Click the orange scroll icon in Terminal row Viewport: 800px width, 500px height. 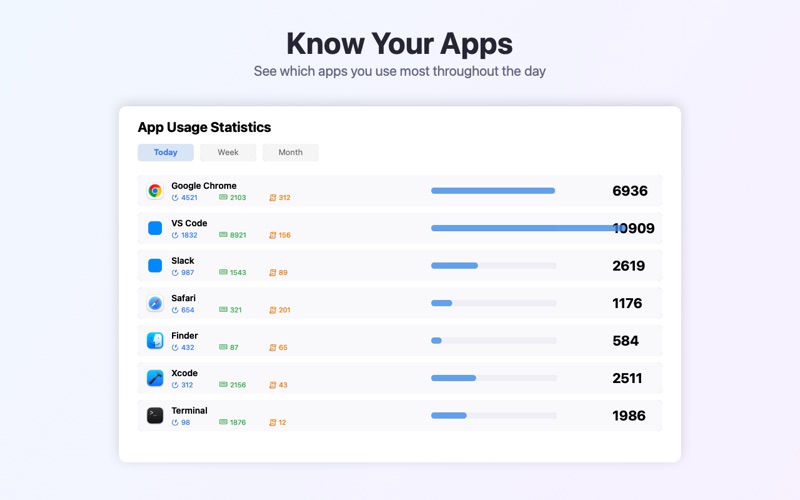[x=272, y=422]
